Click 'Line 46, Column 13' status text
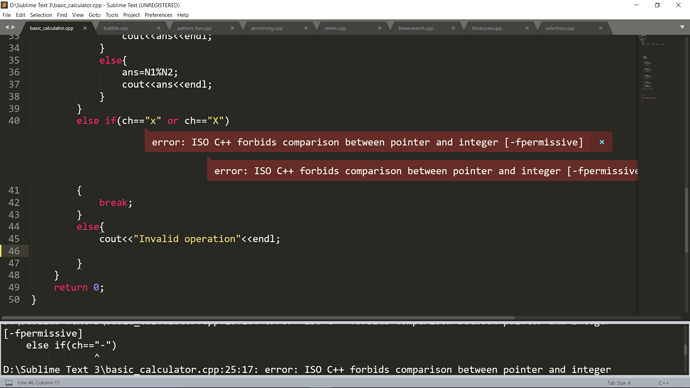This screenshot has height=388, width=690. point(39,383)
